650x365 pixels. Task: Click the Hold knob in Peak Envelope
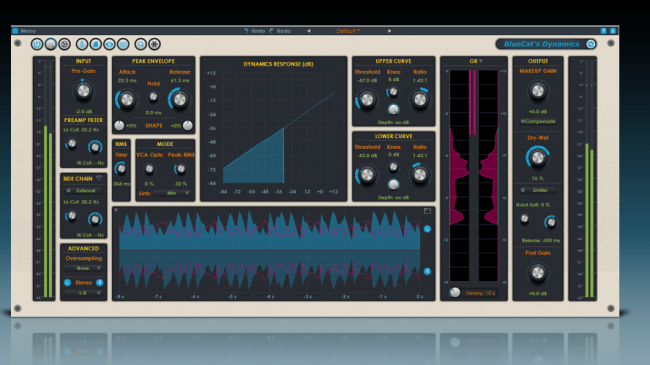tap(153, 97)
